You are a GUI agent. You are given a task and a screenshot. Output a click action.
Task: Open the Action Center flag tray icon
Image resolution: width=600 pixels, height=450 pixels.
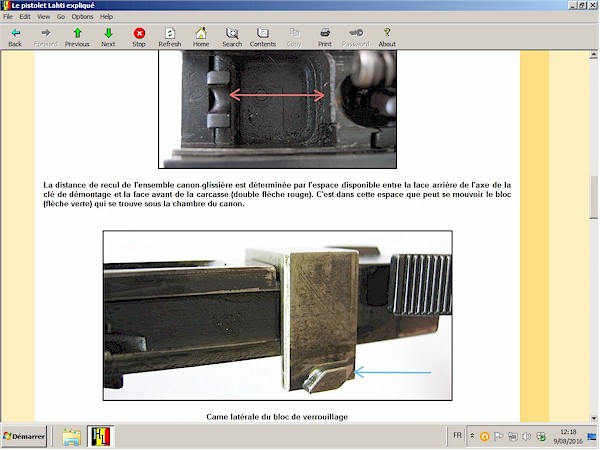pyautogui.click(x=499, y=436)
